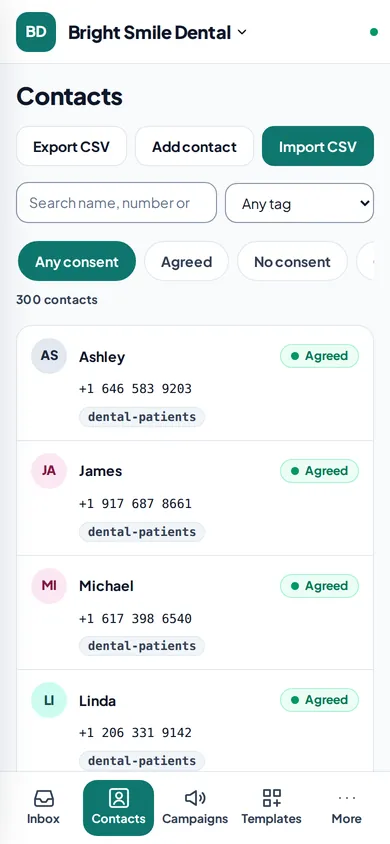Screen dimensions: 390x844
Task: Click Michael's dental-patients tag
Action: click(142, 646)
